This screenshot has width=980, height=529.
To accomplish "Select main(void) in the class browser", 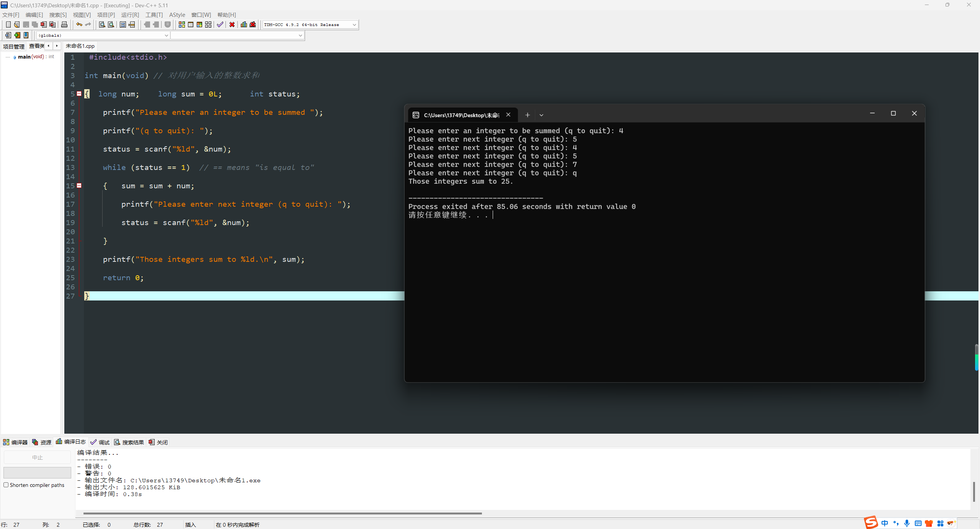I will [x=31, y=57].
